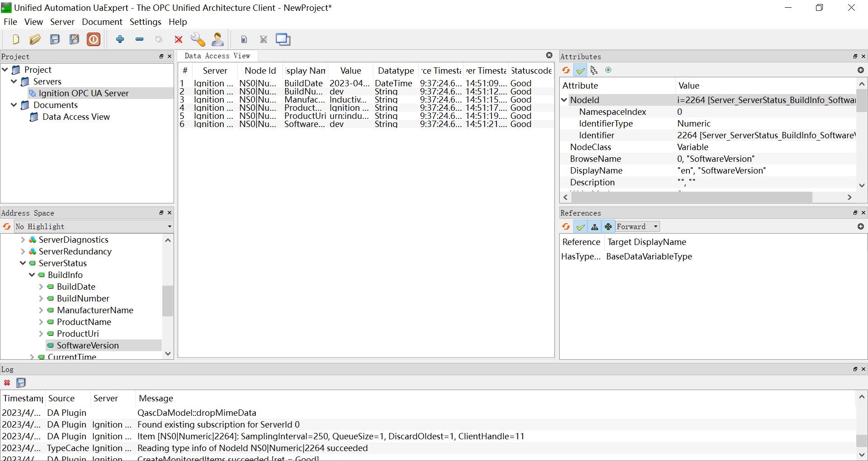Clear the log with the red X icon
868x461 pixels.
click(x=7, y=383)
